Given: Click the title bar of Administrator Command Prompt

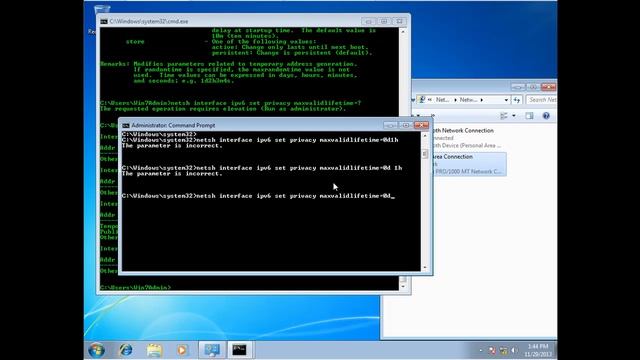Looking at the screenshot, I should click(253, 125).
